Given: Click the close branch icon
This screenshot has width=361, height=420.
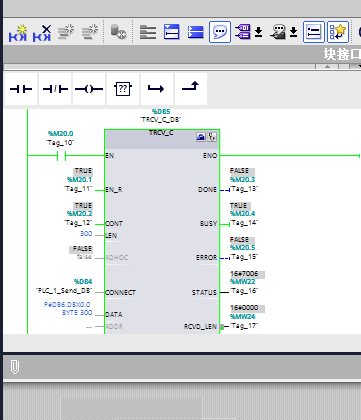Looking at the screenshot, I should click(x=191, y=89).
